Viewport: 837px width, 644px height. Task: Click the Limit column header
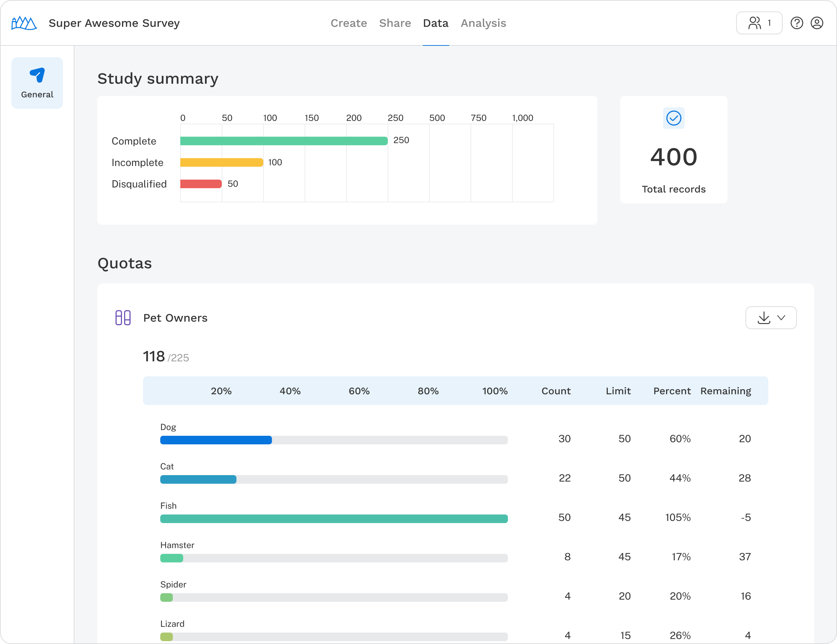click(618, 391)
